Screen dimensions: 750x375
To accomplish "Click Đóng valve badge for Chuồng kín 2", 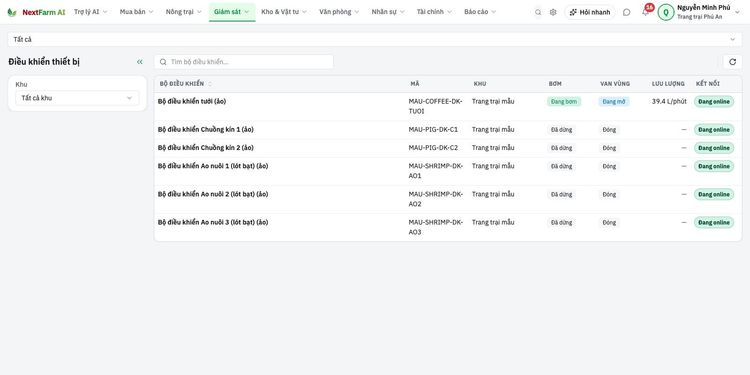I will tap(609, 148).
